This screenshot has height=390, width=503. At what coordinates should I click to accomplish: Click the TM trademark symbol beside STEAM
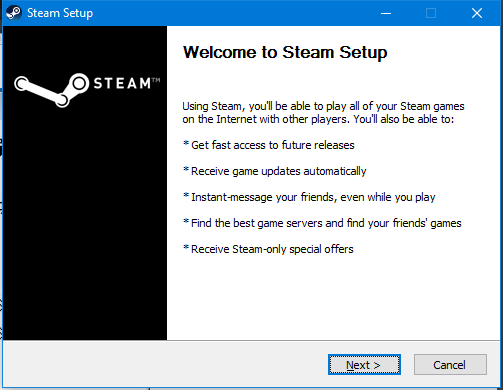point(156,80)
